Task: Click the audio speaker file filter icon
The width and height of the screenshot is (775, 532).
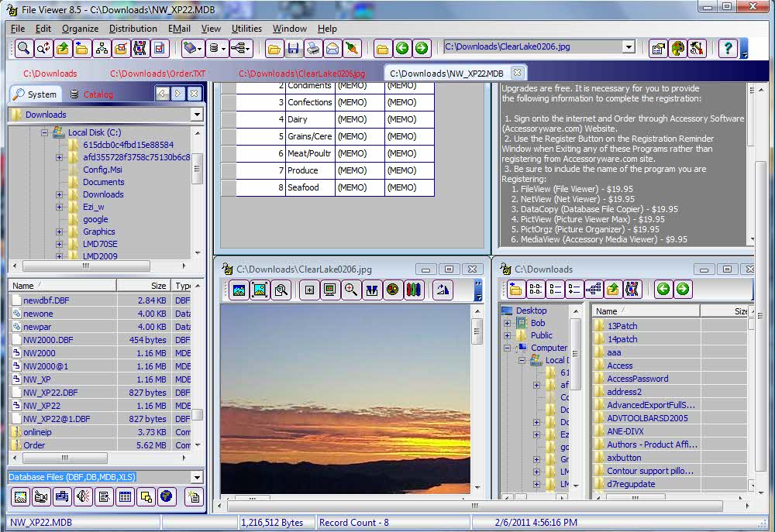Action: (82, 497)
